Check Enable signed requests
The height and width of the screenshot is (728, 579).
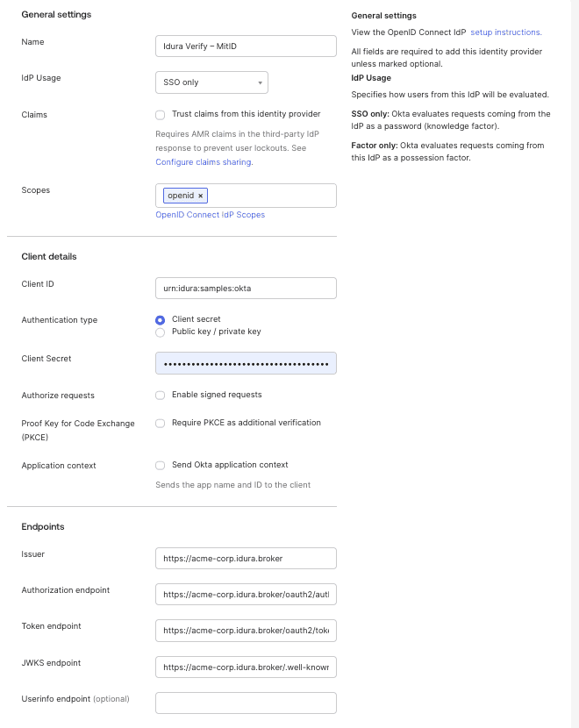point(160,395)
